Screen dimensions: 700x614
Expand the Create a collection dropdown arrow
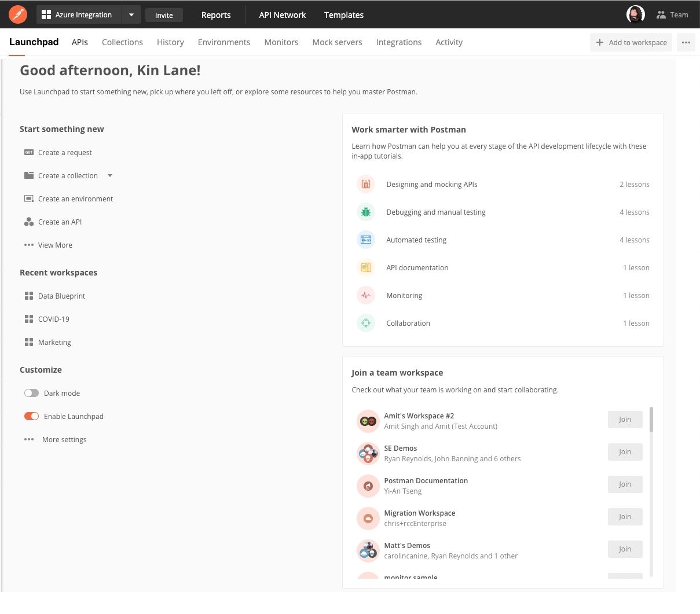[x=110, y=175]
